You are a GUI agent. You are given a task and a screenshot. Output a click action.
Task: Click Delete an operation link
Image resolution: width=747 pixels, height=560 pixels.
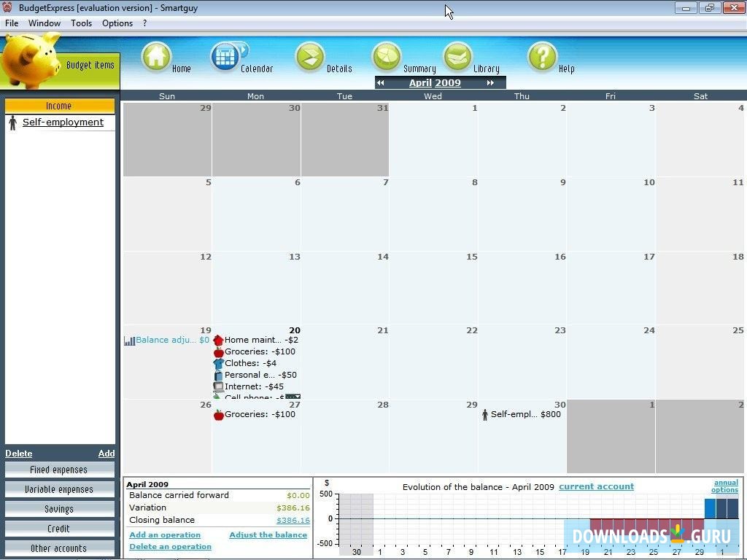click(x=170, y=547)
